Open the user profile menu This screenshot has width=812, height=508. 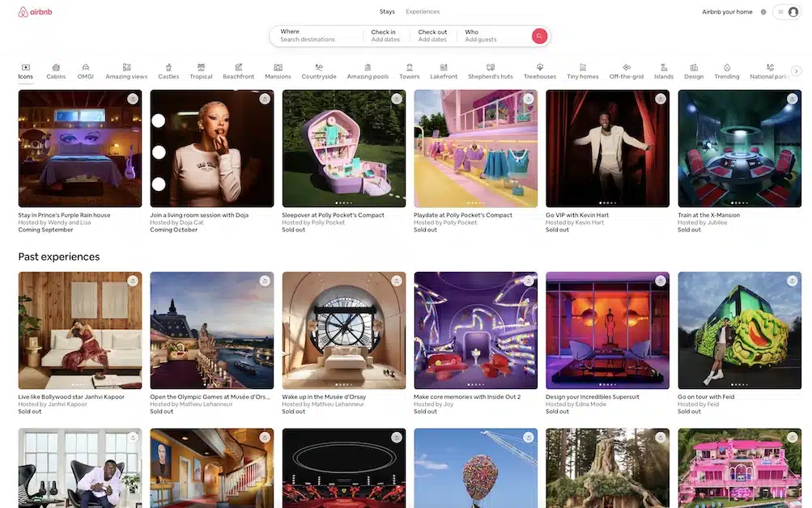tap(787, 12)
